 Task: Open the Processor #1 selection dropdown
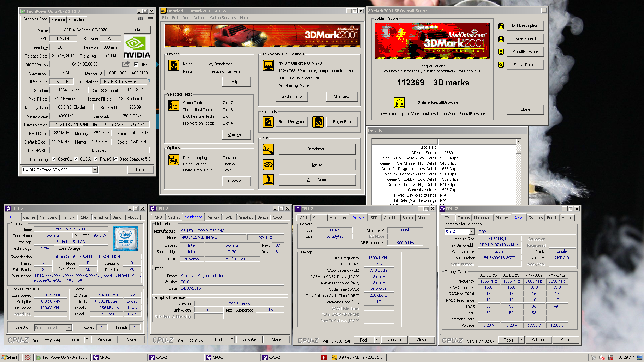click(x=69, y=328)
